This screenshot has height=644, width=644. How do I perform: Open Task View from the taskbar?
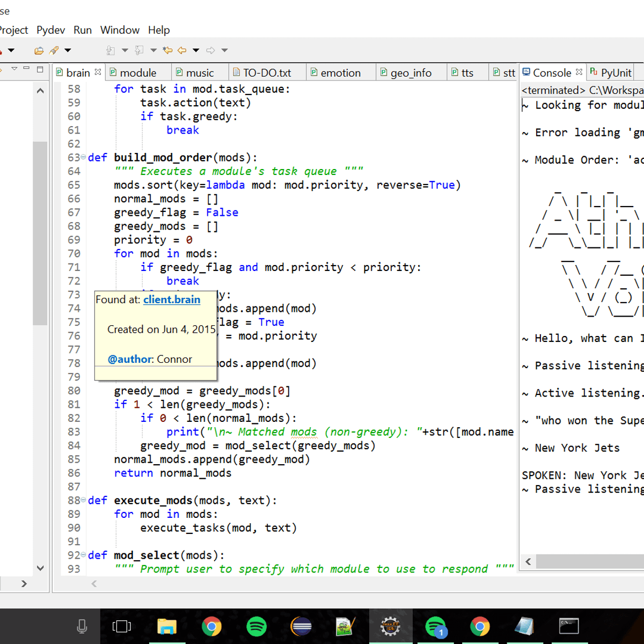tap(122, 626)
